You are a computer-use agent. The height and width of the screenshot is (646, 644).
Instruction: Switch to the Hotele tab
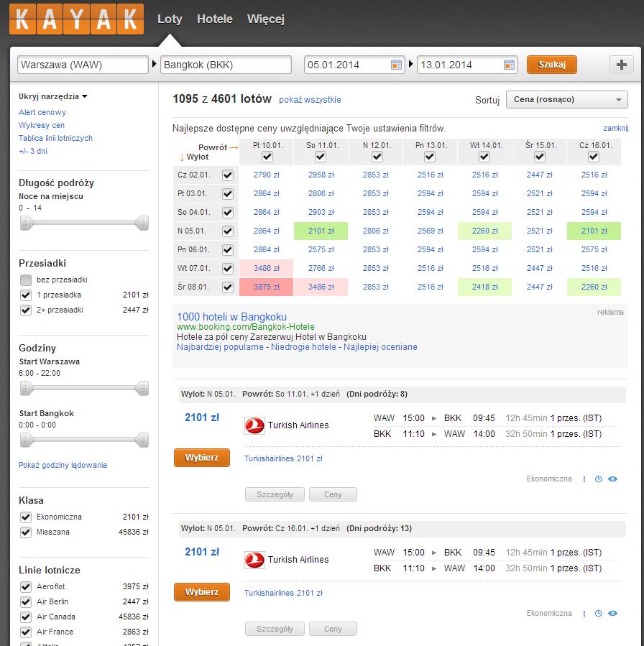215,19
